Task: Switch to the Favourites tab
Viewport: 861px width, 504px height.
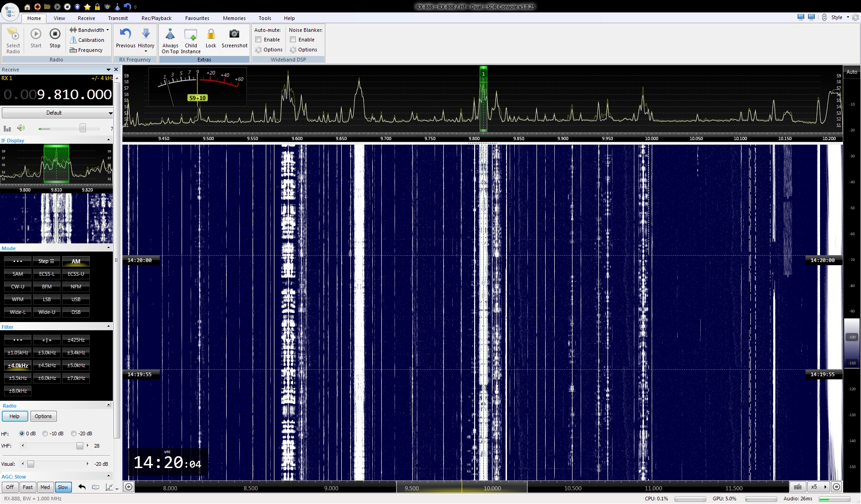Action: pyautogui.click(x=197, y=18)
